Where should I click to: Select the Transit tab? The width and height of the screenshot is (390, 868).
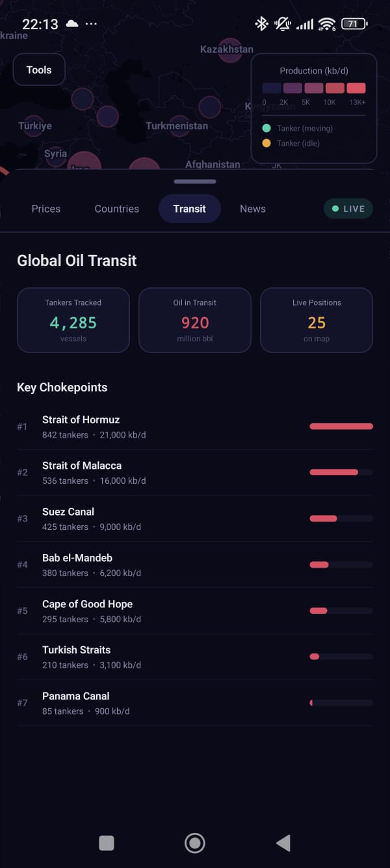coord(190,209)
